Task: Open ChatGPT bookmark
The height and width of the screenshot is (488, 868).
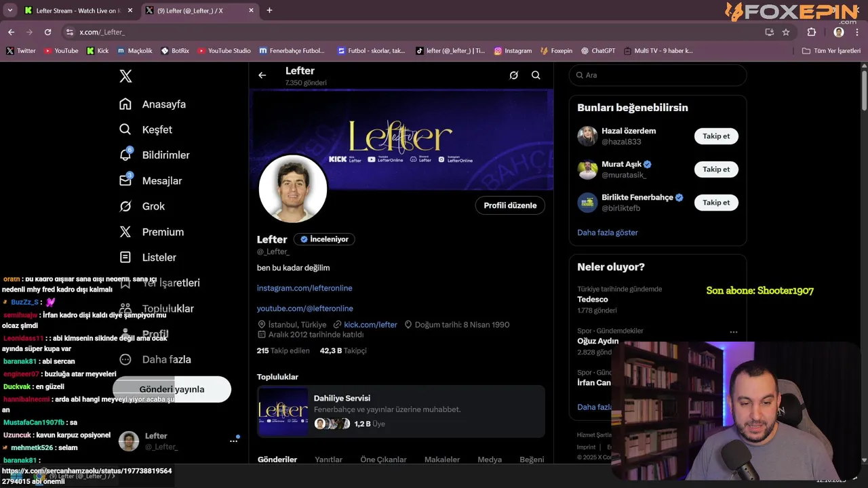Action: [598, 51]
